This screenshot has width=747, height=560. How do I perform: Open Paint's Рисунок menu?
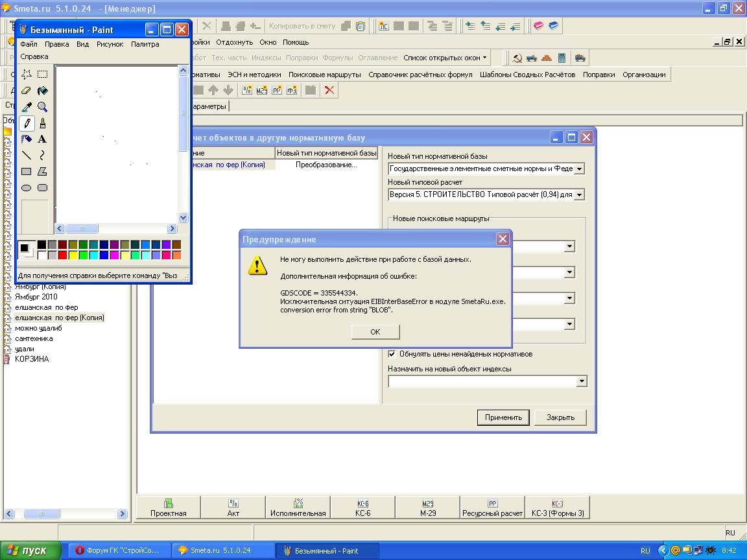pos(110,44)
